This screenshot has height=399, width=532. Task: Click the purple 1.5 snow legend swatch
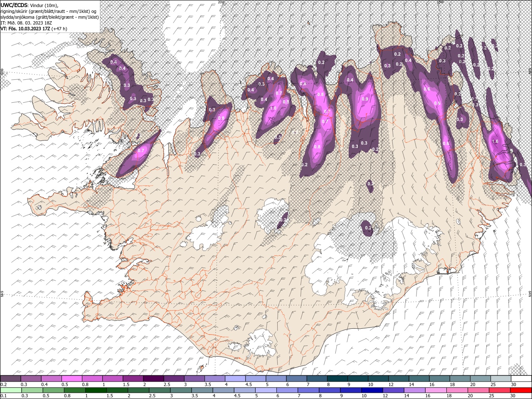[x=133, y=379]
